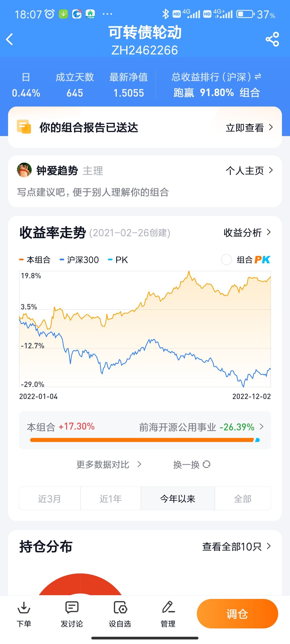Viewport: 290px width, 644px height.
Task: Expand 收益分析 details chevron
Action: click(269, 232)
